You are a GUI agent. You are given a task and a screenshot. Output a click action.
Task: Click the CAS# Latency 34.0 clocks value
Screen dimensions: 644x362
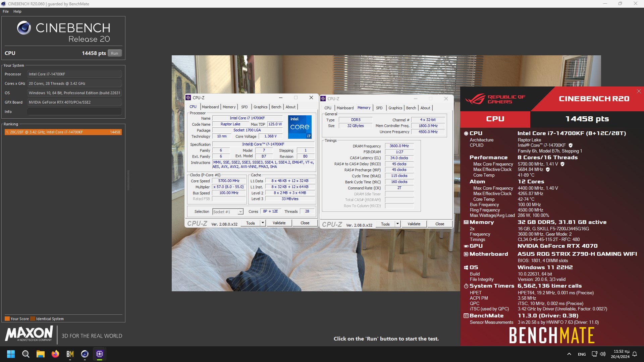[399, 158]
